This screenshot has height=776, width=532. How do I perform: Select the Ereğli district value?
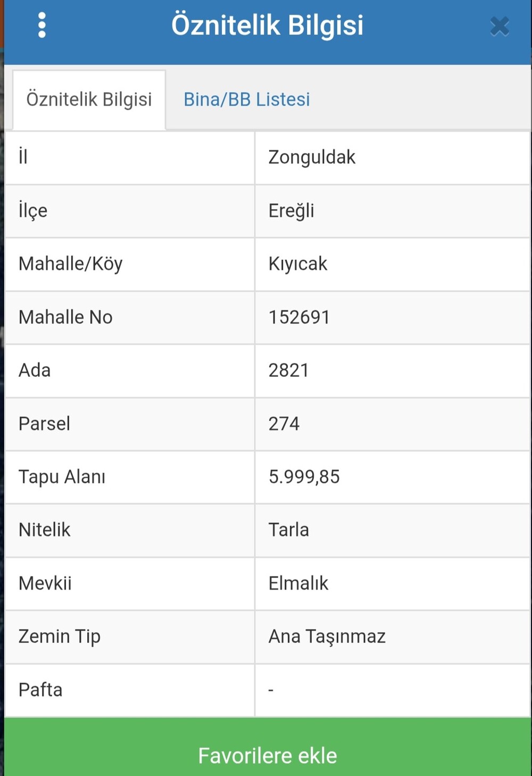point(291,211)
